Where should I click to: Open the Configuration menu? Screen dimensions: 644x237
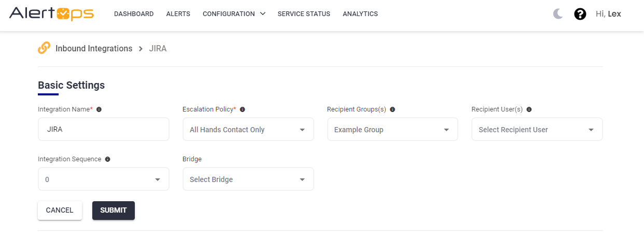(x=234, y=14)
